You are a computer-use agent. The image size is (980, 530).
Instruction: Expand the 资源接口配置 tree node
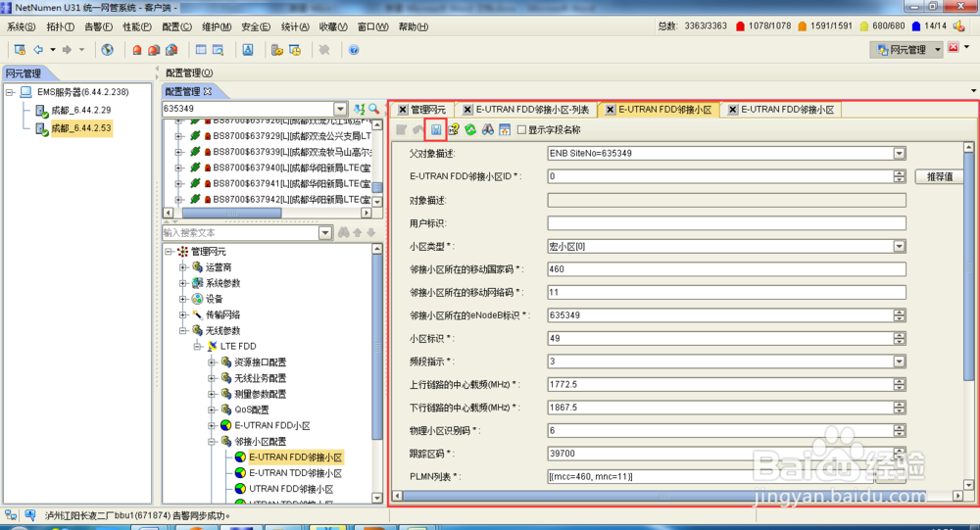tap(212, 362)
